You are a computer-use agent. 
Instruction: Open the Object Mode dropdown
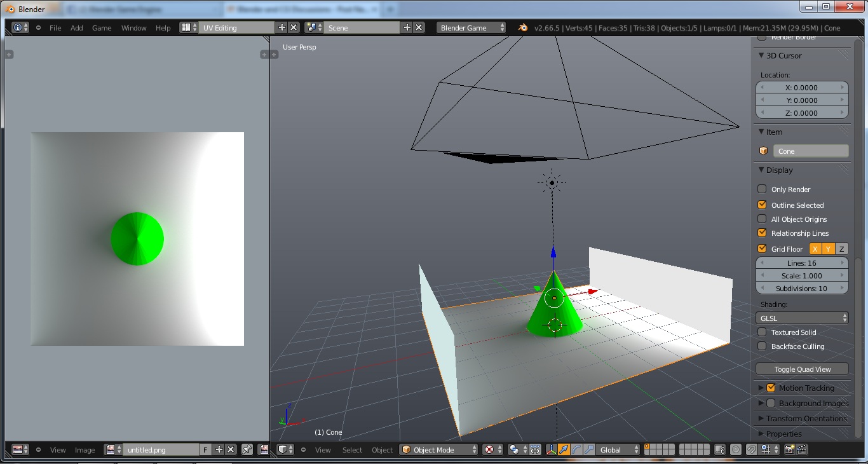tap(438, 449)
